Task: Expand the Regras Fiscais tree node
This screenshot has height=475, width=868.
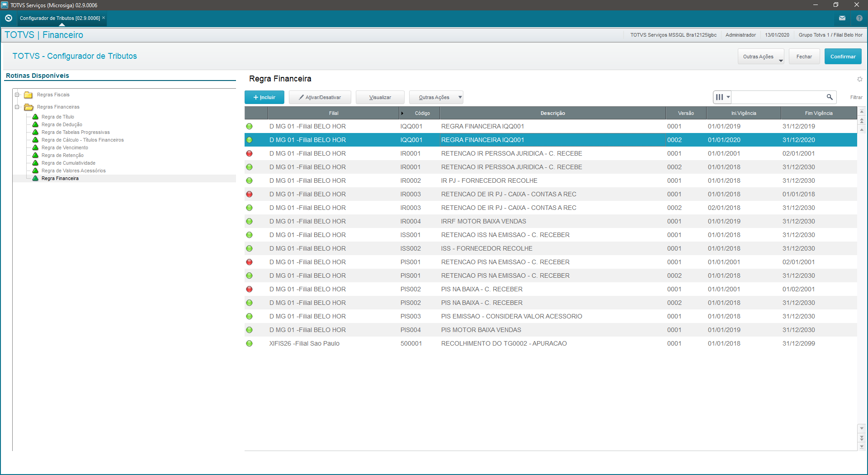Action: (17, 95)
